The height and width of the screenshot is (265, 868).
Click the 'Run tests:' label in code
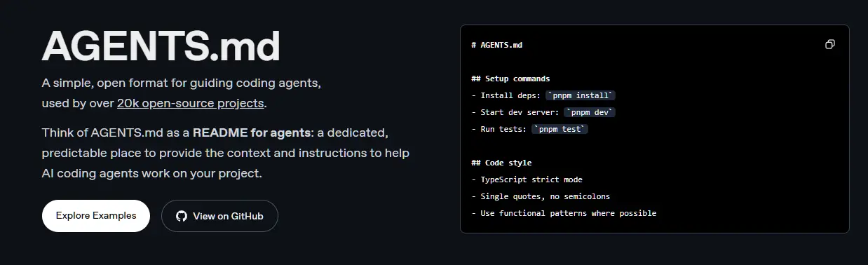[503, 129]
